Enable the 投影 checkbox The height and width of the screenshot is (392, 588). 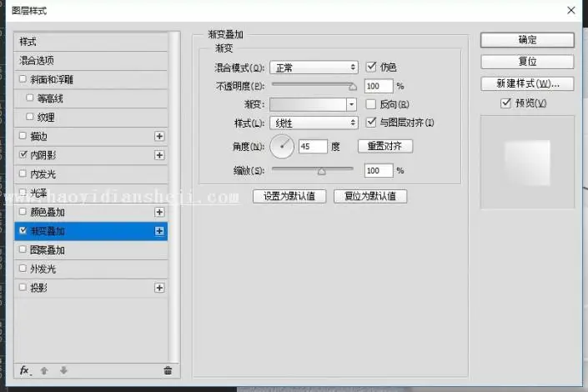pos(23,287)
